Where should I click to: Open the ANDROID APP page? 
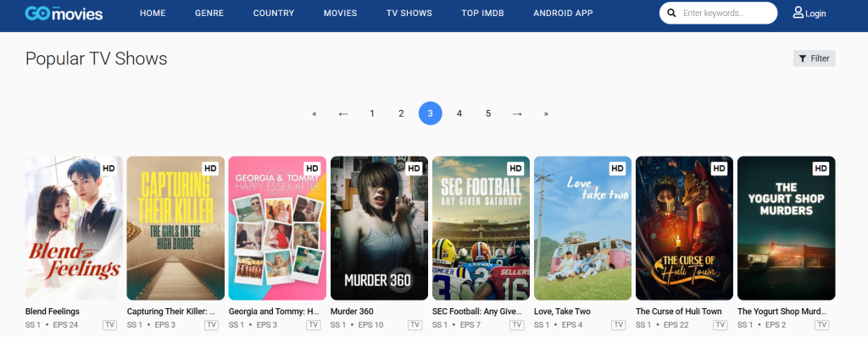point(563,14)
